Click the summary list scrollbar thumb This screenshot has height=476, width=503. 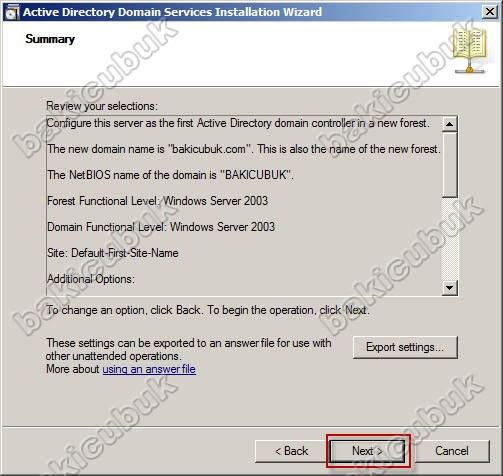[449, 165]
